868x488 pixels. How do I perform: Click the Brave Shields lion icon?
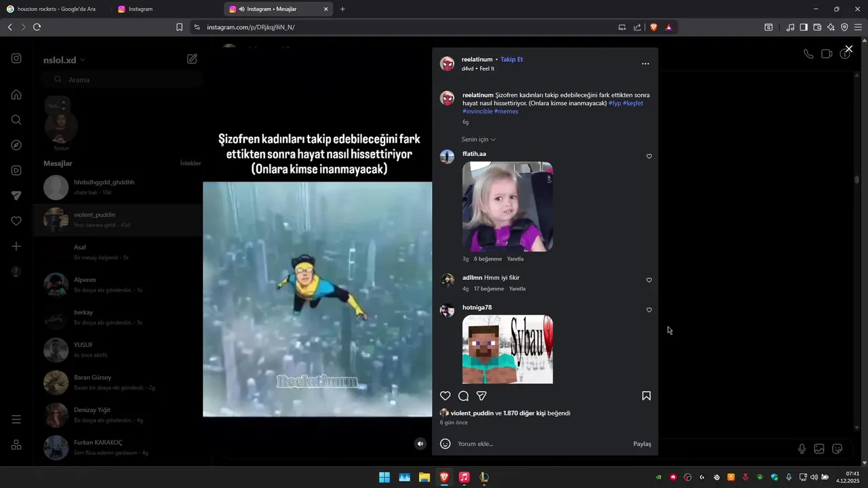point(654,27)
